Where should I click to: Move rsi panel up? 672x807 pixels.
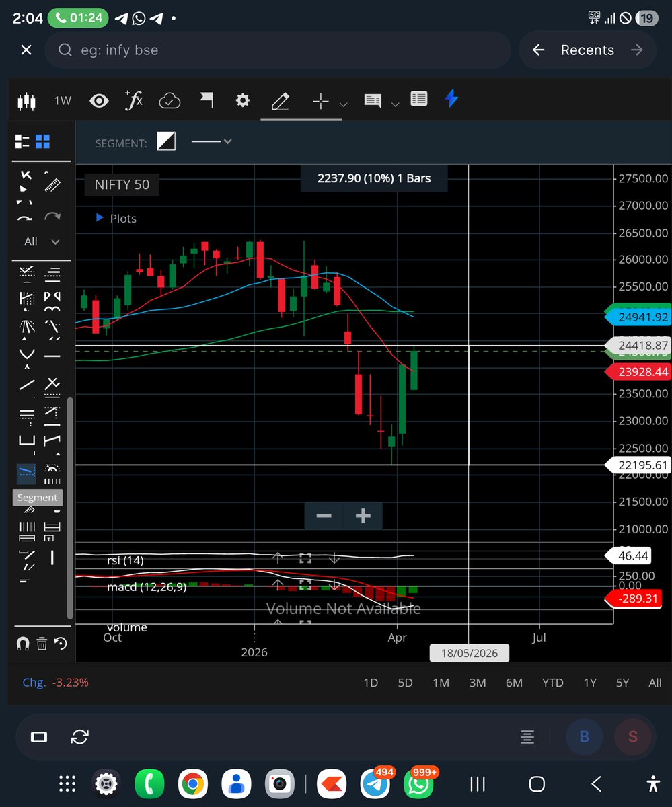click(x=277, y=558)
